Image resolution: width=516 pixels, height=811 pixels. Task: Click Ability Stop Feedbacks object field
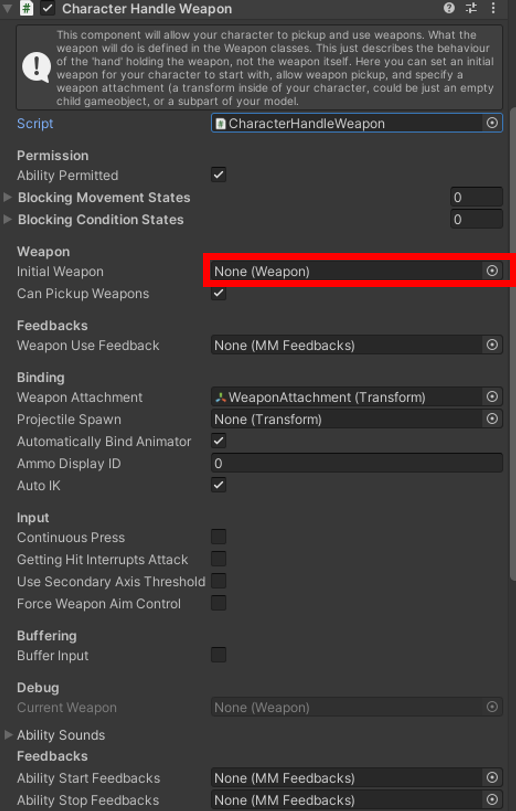tap(357, 799)
